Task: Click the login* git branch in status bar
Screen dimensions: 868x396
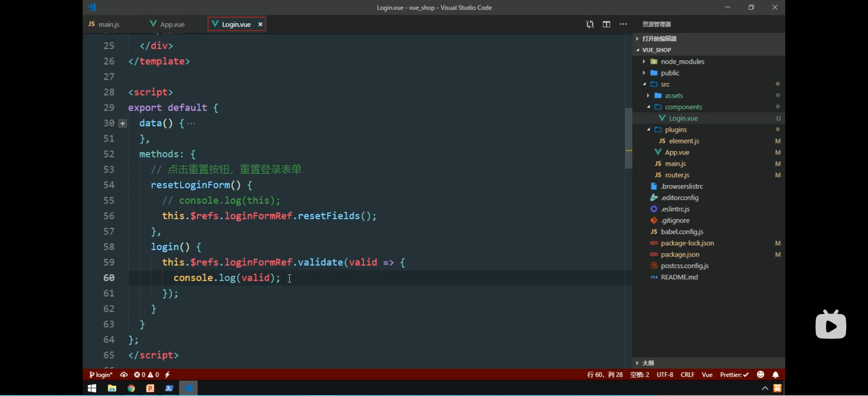Action: 101,375
